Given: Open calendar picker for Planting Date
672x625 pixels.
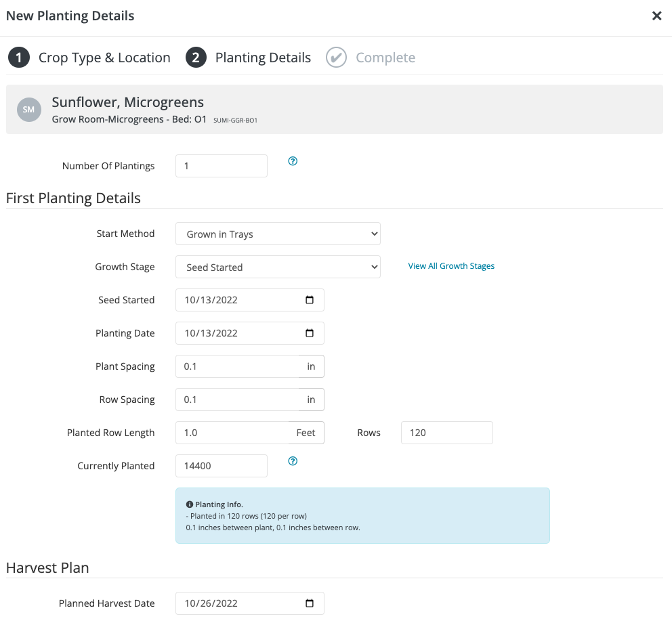Looking at the screenshot, I should tap(310, 333).
